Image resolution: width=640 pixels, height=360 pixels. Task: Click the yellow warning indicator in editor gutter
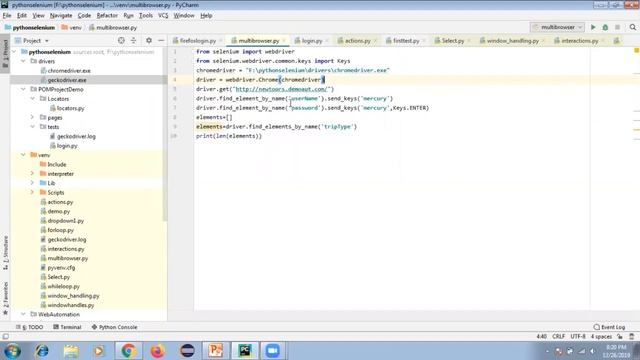click(636, 51)
